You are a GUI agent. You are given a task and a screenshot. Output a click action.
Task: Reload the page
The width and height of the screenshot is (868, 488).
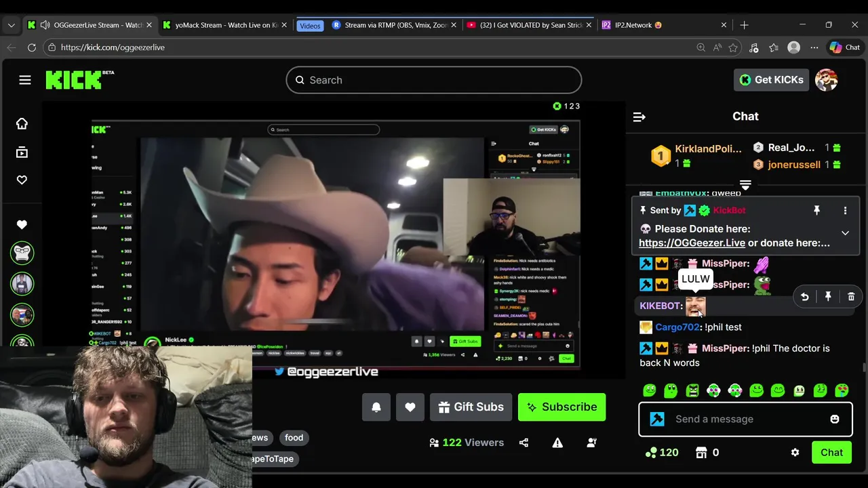[x=32, y=47]
